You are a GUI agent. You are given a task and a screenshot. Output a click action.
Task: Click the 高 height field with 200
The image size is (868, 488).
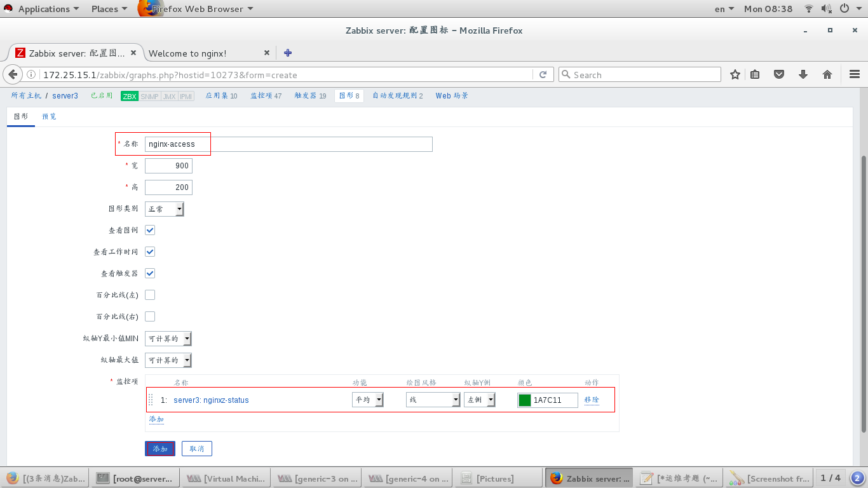[168, 187]
